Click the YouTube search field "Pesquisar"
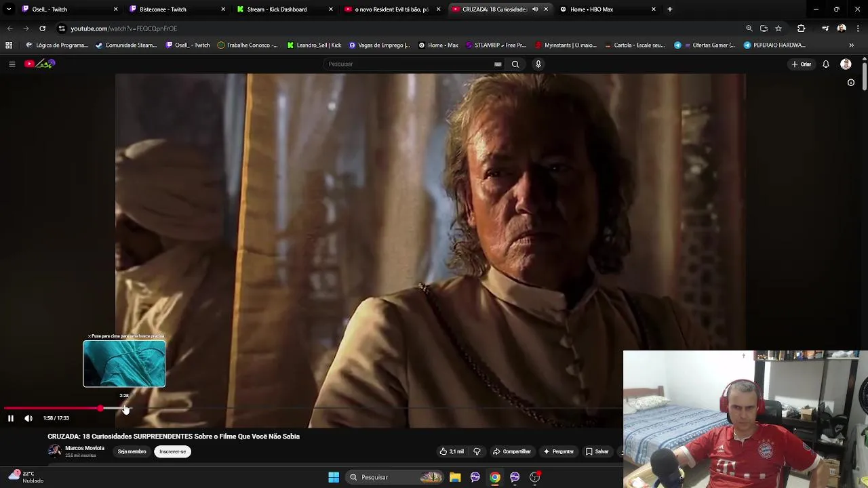The image size is (868, 488). [x=410, y=64]
